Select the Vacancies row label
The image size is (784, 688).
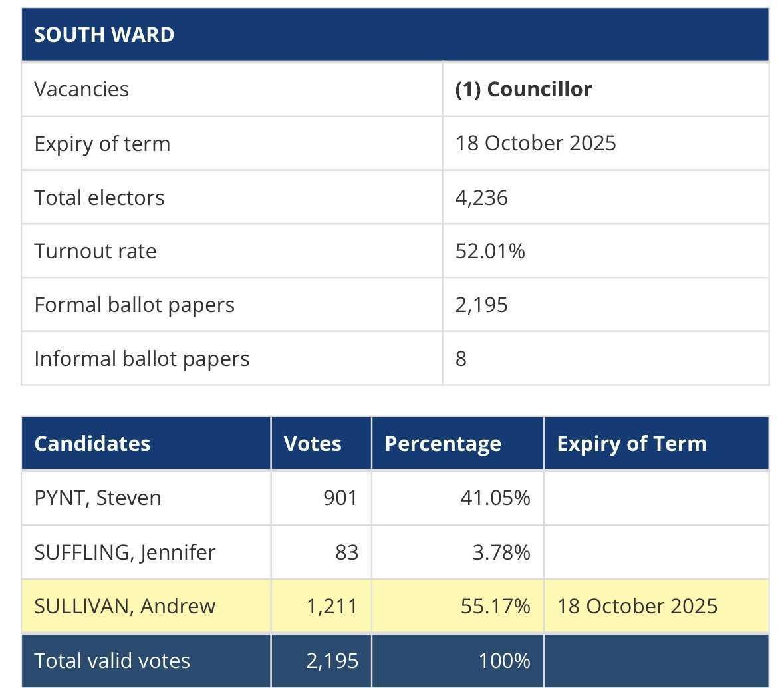click(82, 90)
